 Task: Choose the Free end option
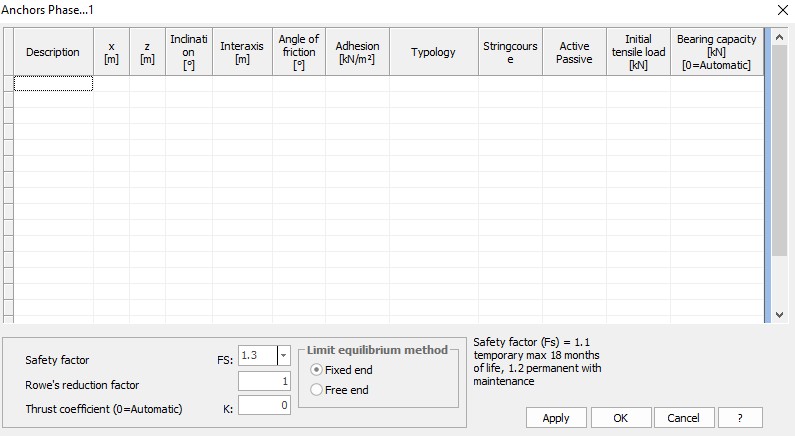tap(317, 390)
